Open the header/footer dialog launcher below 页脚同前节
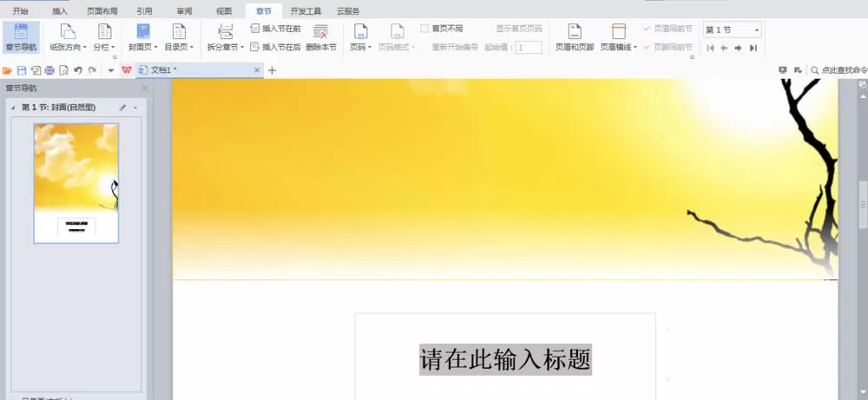This screenshot has width=868, height=400. [692, 57]
